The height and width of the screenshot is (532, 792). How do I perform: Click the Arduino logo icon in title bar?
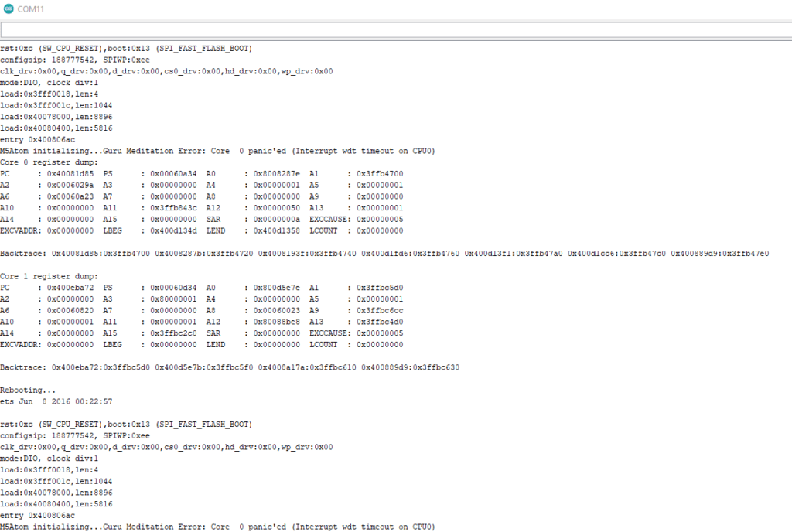pos(9,8)
